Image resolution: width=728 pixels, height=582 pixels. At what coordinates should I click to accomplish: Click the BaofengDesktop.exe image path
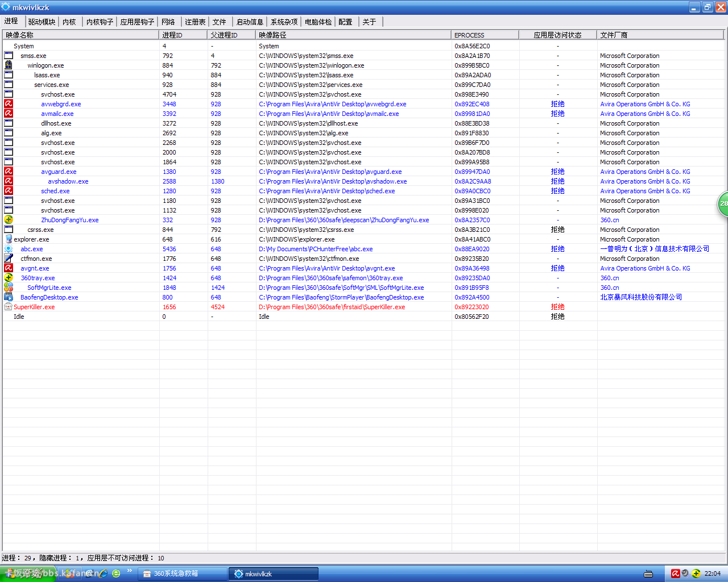[341, 297]
